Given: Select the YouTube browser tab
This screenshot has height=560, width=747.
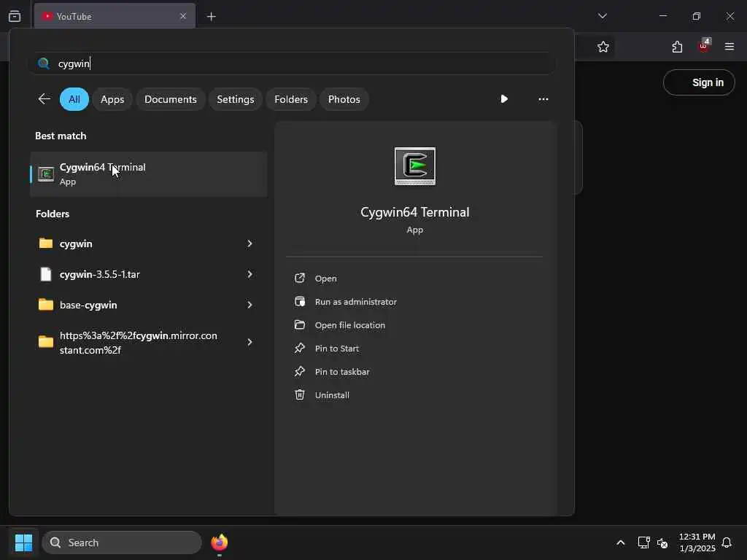Looking at the screenshot, I should tap(115, 16).
